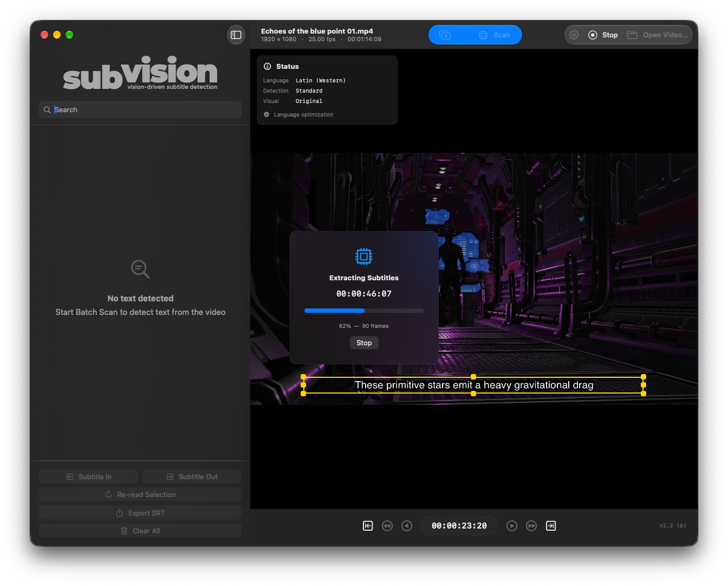Step back one frame
The height and width of the screenshot is (586, 728).
[x=407, y=526]
